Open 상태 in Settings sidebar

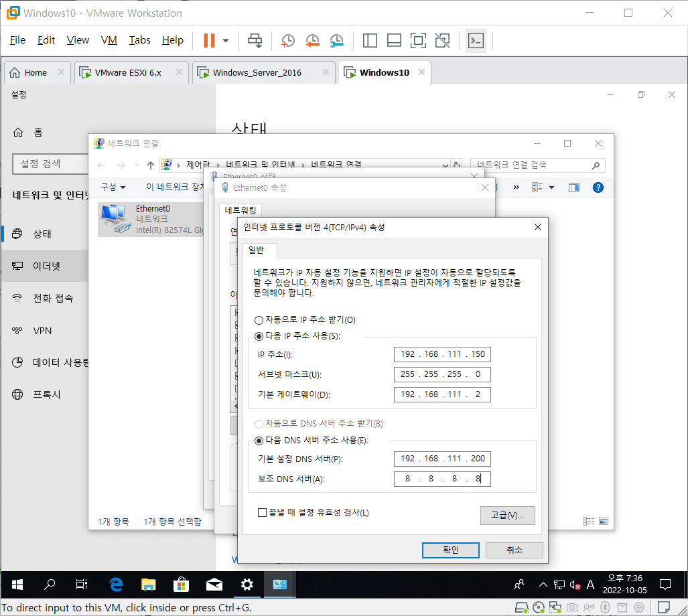pyautogui.click(x=44, y=234)
